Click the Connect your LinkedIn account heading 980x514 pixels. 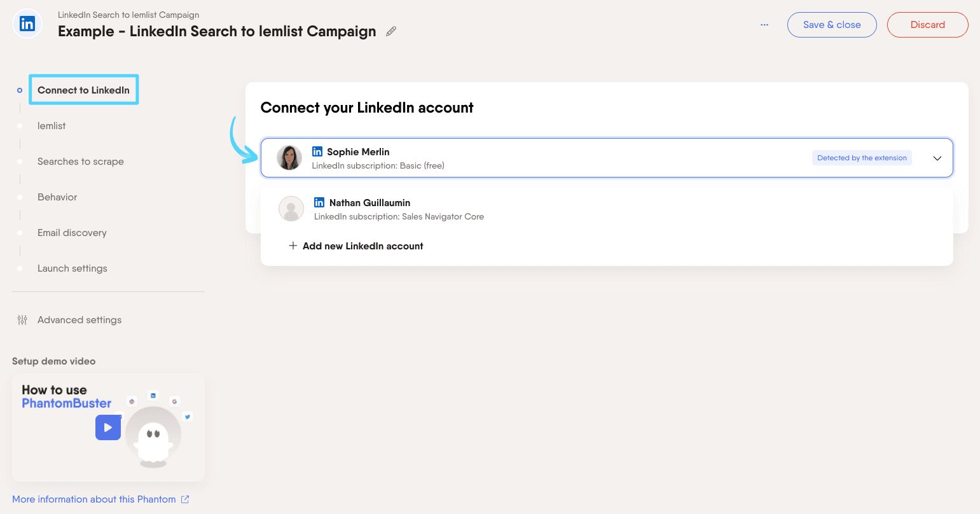coord(367,108)
